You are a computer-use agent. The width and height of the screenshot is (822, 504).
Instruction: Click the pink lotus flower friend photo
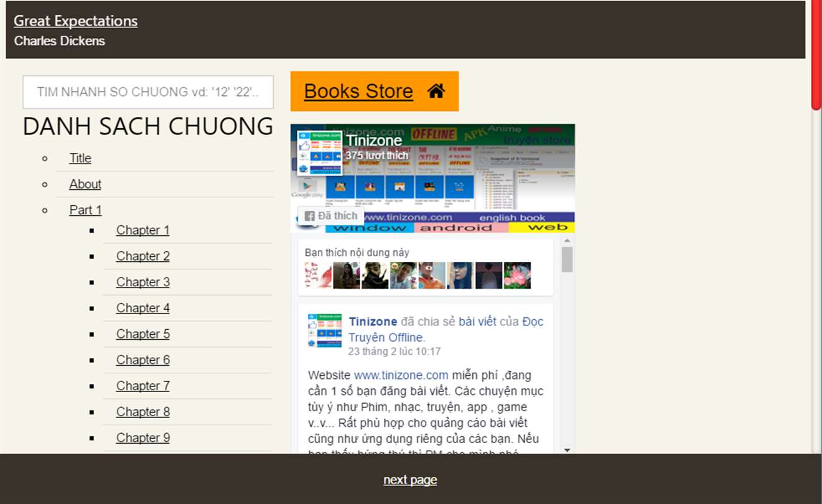tap(518, 276)
